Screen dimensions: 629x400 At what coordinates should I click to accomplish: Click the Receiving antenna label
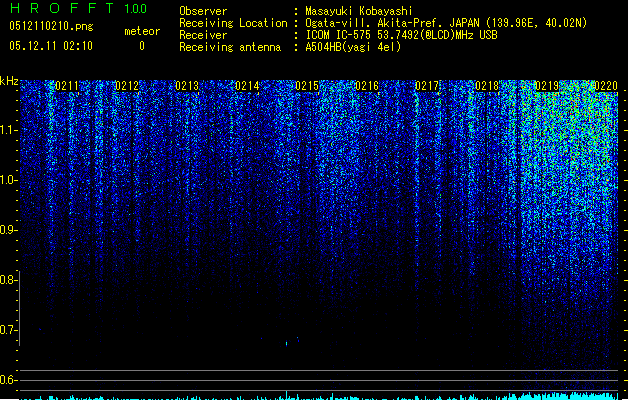pyautogui.click(x=230, y=47)
